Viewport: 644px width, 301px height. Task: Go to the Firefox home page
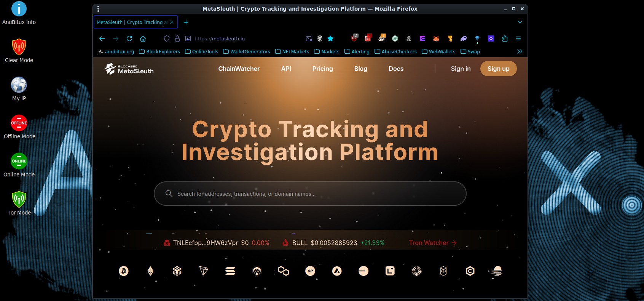click(x=143, y=38)
